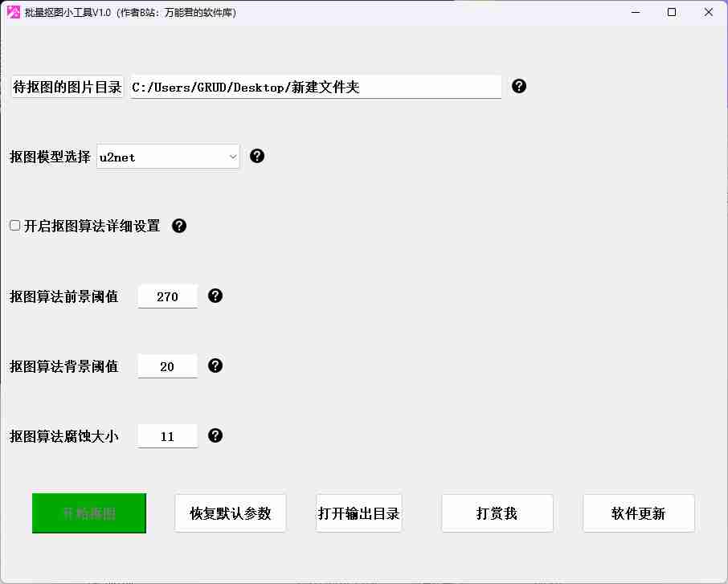Click the 恢复默认参数 button to restore defaults

pos(230,513)
